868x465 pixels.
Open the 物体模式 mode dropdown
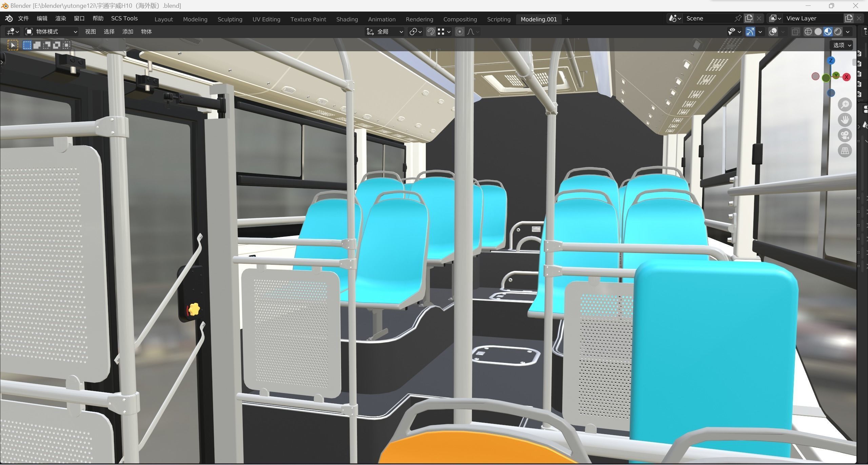pyautogui.click(x=52, y=32)
